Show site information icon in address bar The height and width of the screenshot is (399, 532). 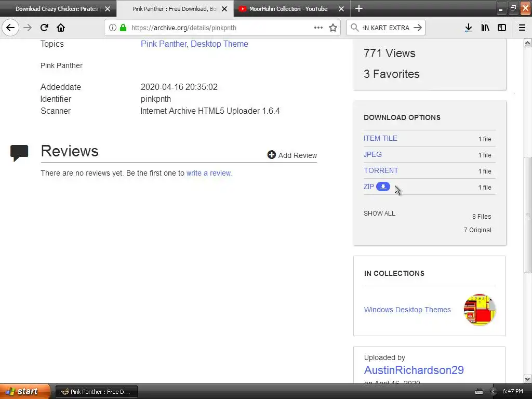113,28
